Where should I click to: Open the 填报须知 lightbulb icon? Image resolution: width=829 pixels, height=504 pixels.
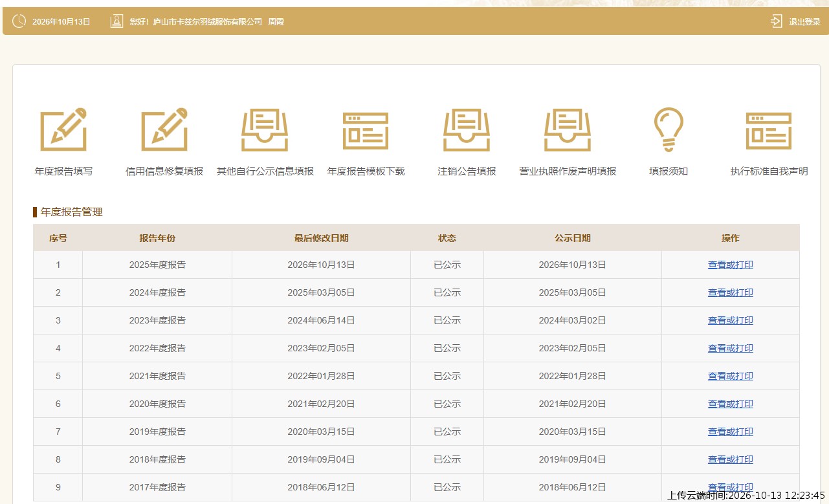[x=669, y=129]
